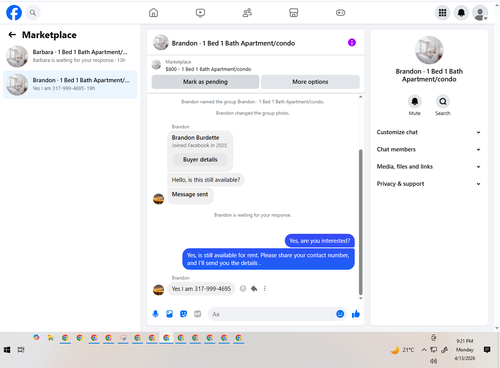Click Brandon's avatar in the chat header
The width and height of the screenshot is (500, 368).
coord(161,43)
